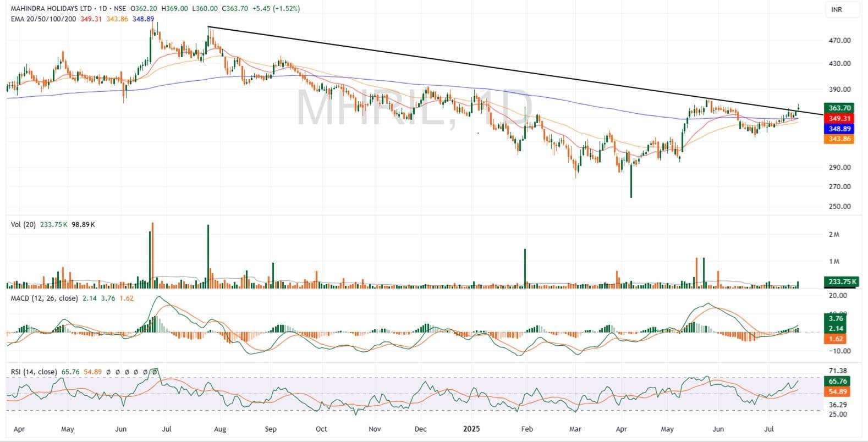Click the red MACD 1.62 axis label
Viewport: 868px width, 442px height.
point(836,339)
